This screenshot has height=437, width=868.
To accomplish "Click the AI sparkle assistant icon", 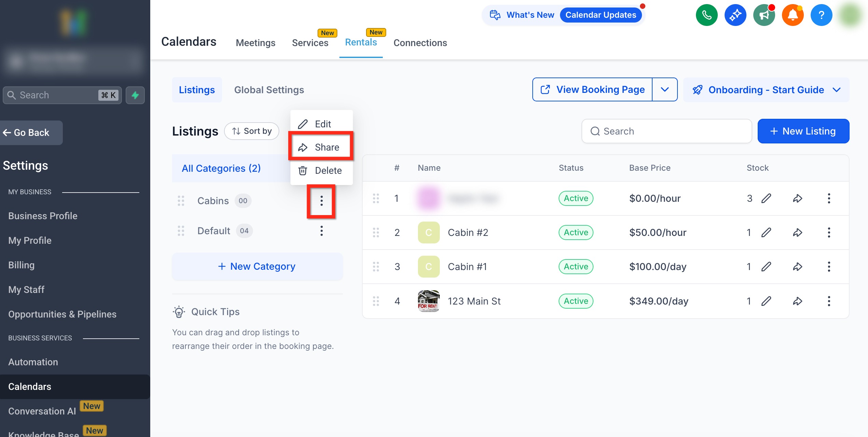I will pos(735,15).
